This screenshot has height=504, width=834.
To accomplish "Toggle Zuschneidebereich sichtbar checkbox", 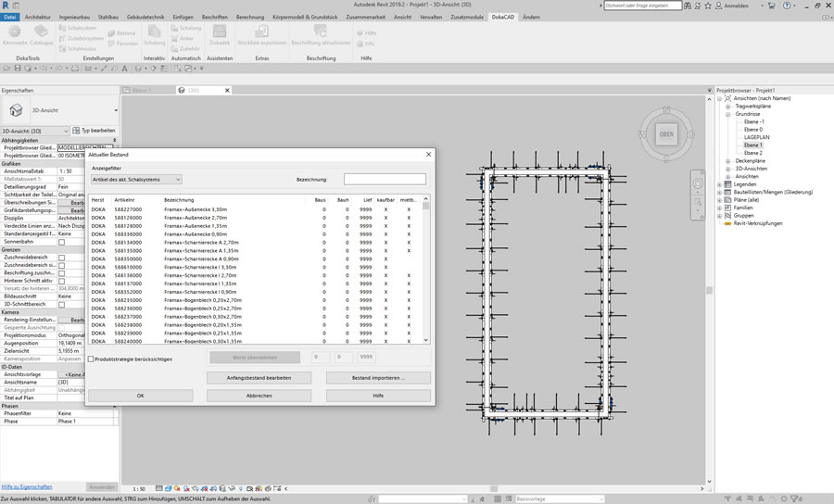I will (62, 265).
